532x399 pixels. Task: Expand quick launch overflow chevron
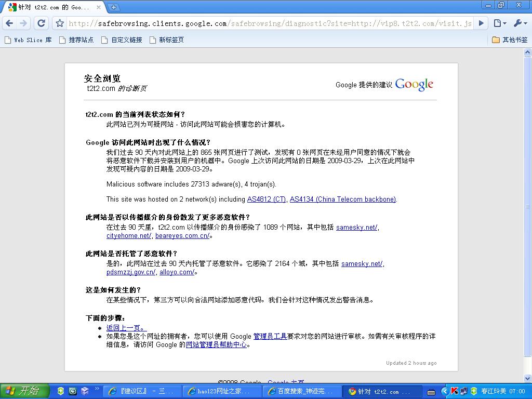tap(97, 389)
